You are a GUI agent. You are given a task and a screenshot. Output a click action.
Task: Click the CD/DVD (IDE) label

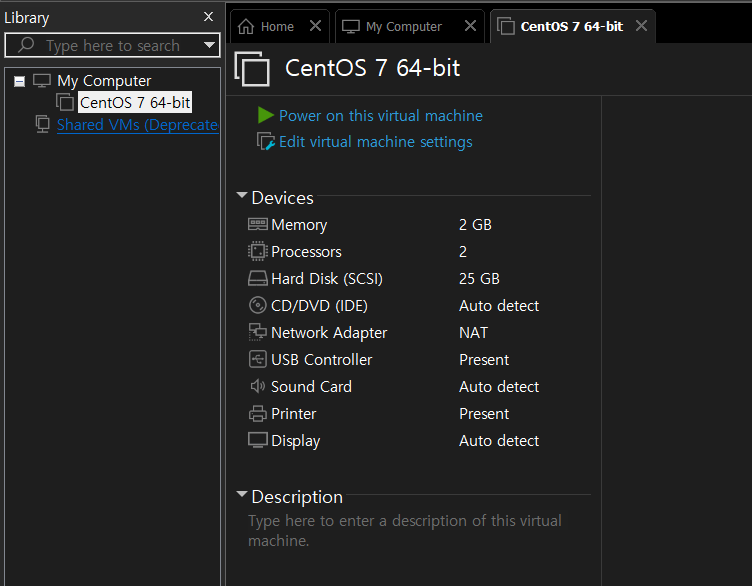(x=319, y=305)
